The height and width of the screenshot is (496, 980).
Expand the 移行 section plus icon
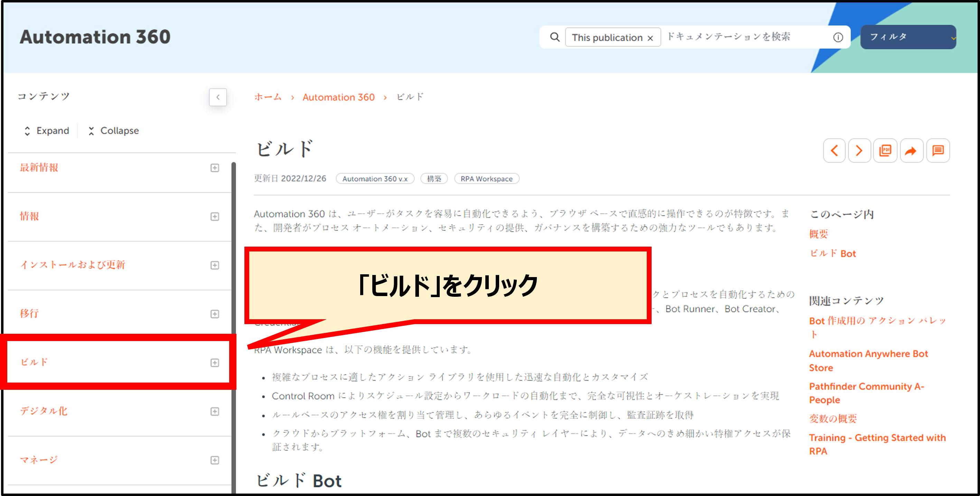tap(215, 314)
